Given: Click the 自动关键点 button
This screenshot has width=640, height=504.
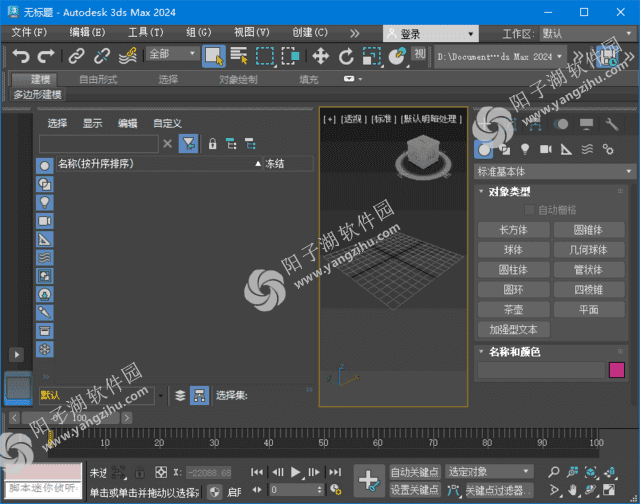Looking at the screenshot, I should point(414,472).
